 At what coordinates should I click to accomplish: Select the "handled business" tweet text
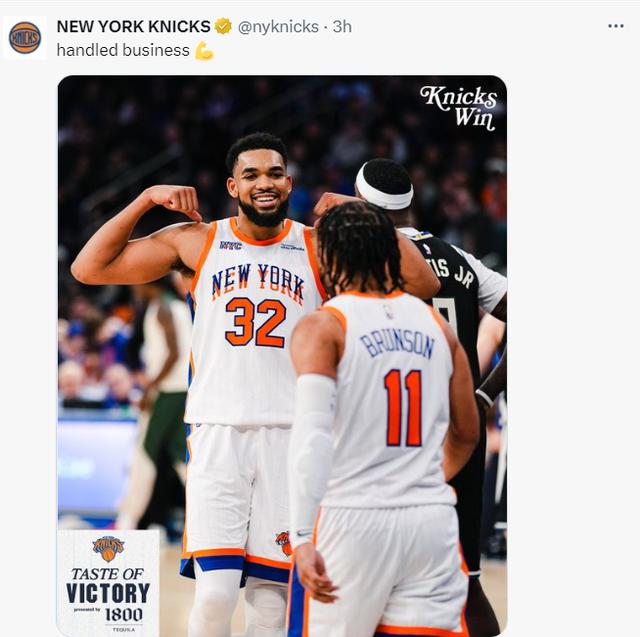(x=123, y=50)
